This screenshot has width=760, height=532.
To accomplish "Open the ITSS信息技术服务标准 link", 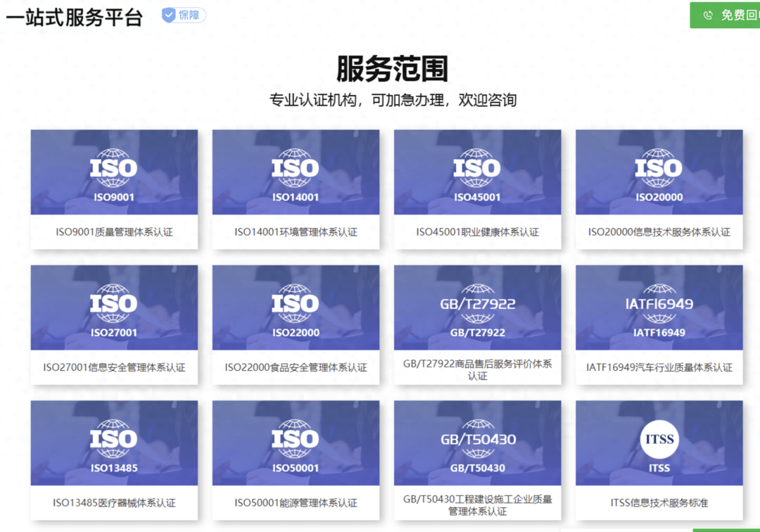I will click(x=659, y=503).
